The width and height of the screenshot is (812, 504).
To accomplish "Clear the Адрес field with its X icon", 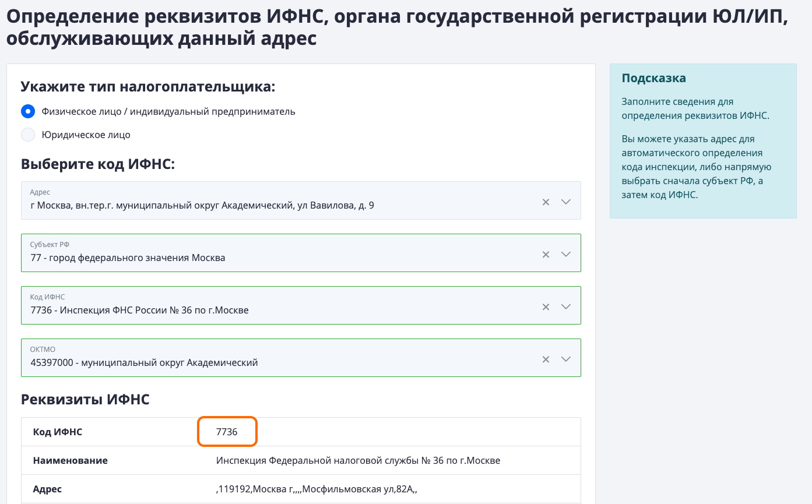I will click(546, 202).
